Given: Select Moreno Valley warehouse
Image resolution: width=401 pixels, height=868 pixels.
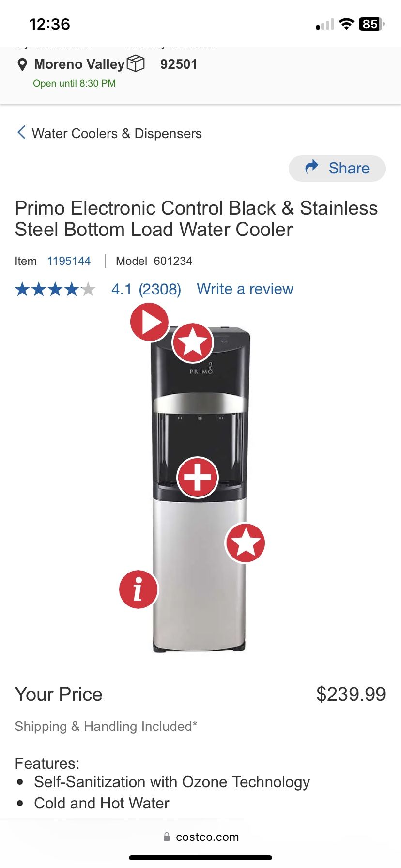Looking at the screenshot, I should [79, 64].
